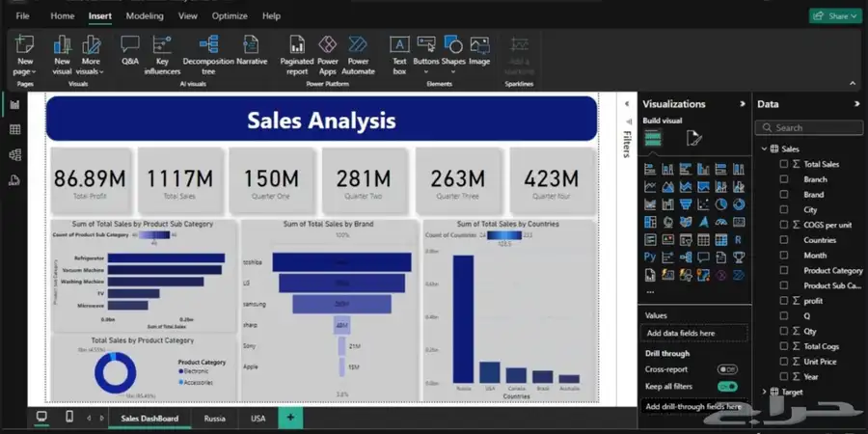Choose the Treemap visualization icon
The height and width of the screenshot is (434, 868).
click(x=650, y=222)
